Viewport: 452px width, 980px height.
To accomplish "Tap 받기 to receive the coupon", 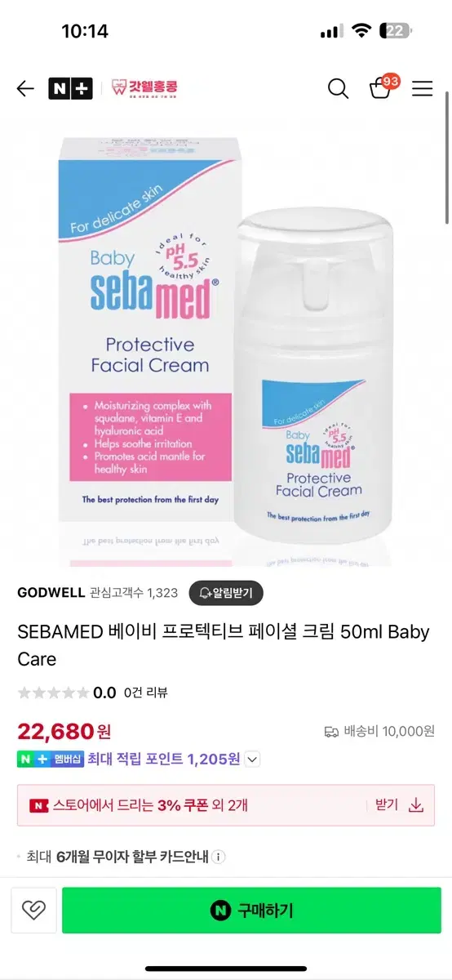I will 387,804.
